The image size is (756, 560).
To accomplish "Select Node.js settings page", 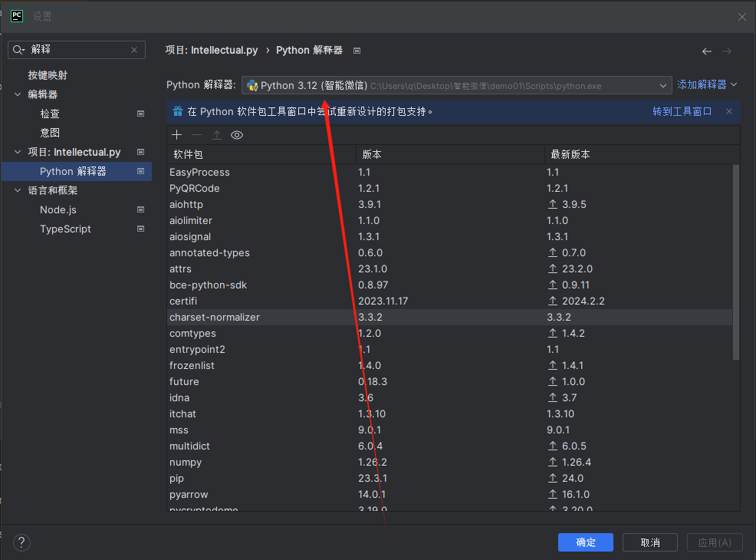I will 58,209.
